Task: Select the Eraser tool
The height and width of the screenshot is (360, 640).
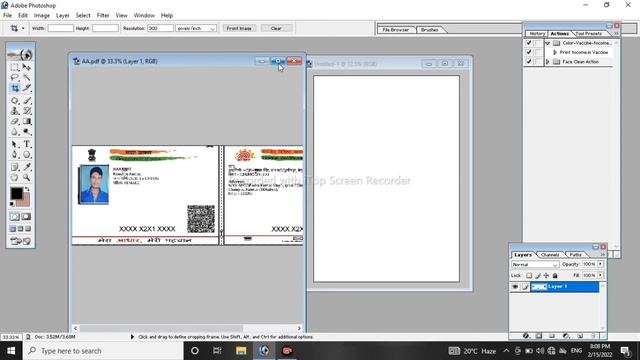Action: [x=15, y=122]
